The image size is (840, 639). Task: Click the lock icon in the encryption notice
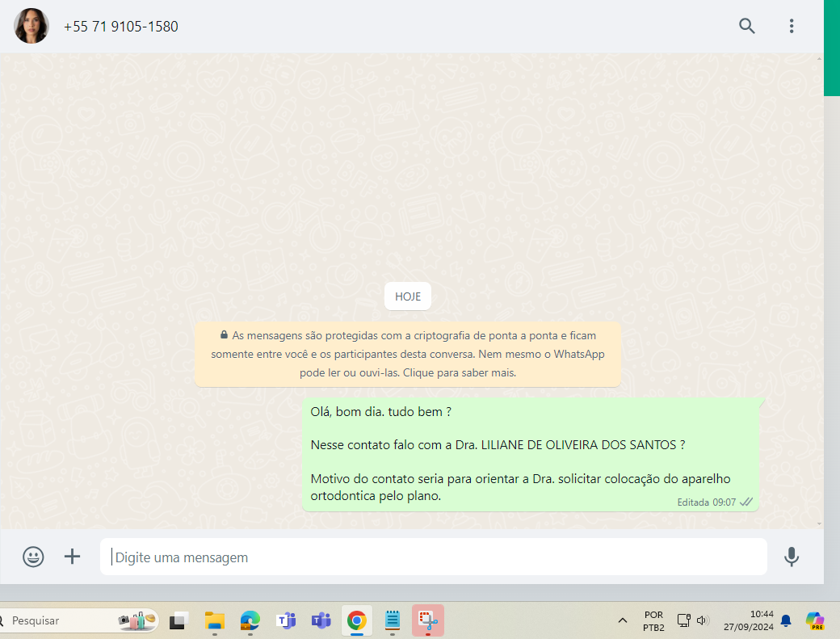pyautogui.click(x=224, y=334)
